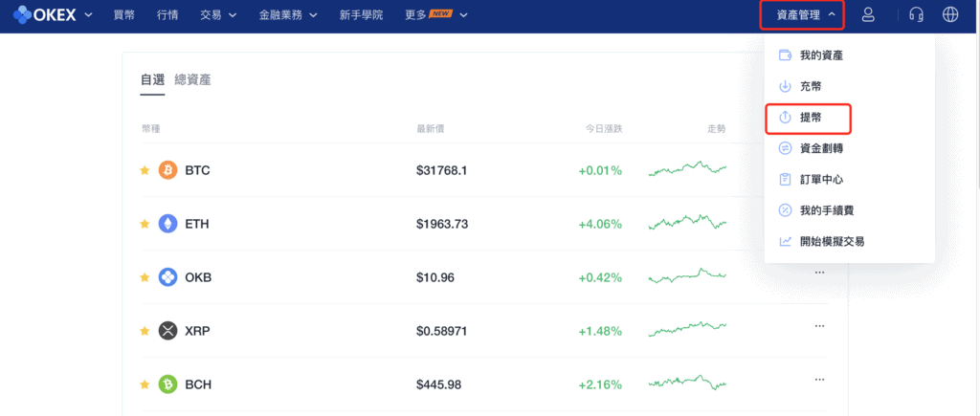Click the upload icon beside 提幣
Screen dimensions: 980x416
point(785,118)
